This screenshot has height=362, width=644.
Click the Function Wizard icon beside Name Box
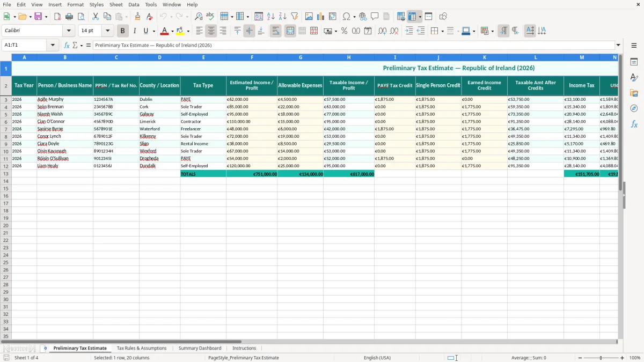click(x=67, y=46)
